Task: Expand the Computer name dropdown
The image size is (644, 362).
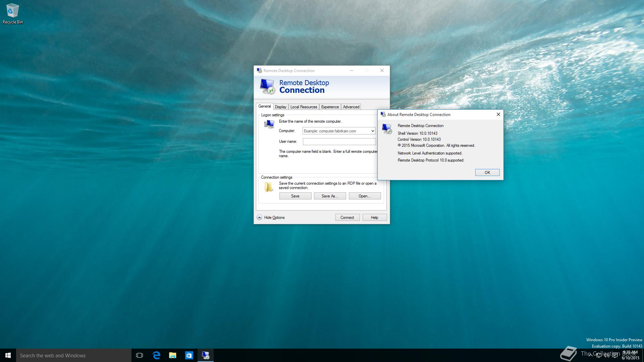Action: point(372,131)
